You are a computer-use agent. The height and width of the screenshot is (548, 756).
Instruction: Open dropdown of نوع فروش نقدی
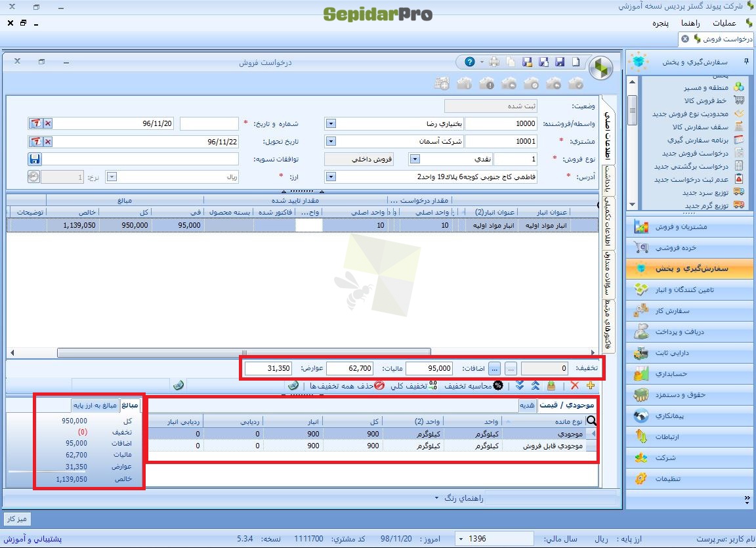(x=415, y=159)
